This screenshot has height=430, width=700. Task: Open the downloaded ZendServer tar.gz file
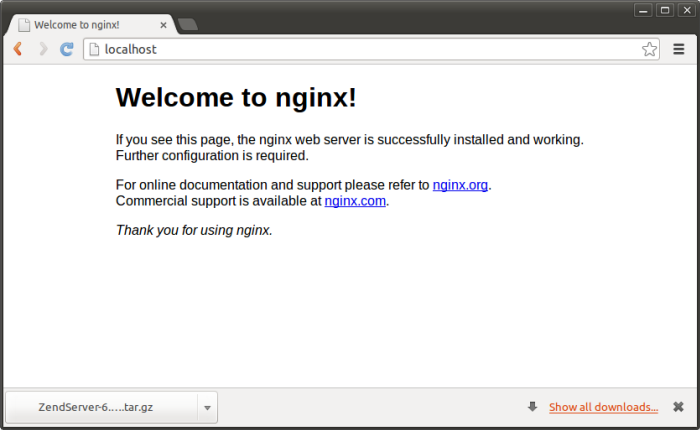pos(102,407)
